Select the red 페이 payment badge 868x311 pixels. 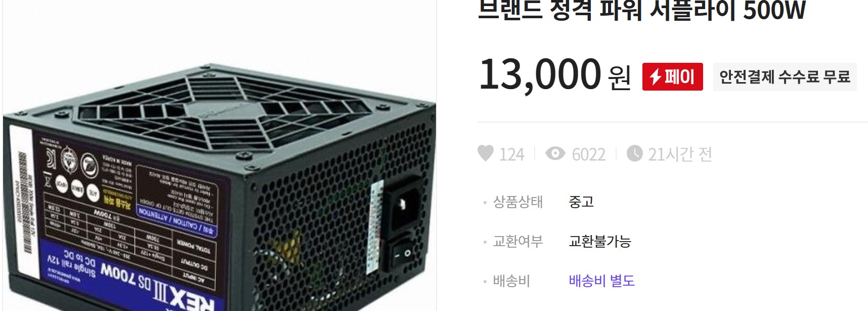(x=673, y=77)
